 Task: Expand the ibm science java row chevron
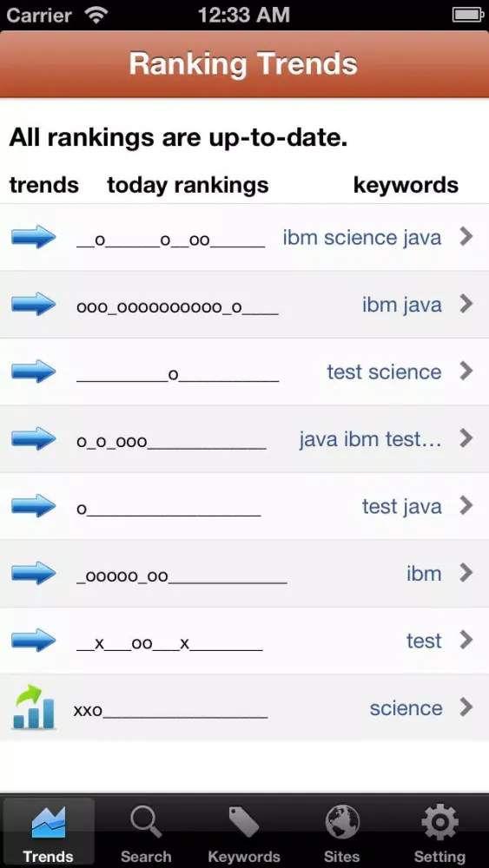(466, 236)
